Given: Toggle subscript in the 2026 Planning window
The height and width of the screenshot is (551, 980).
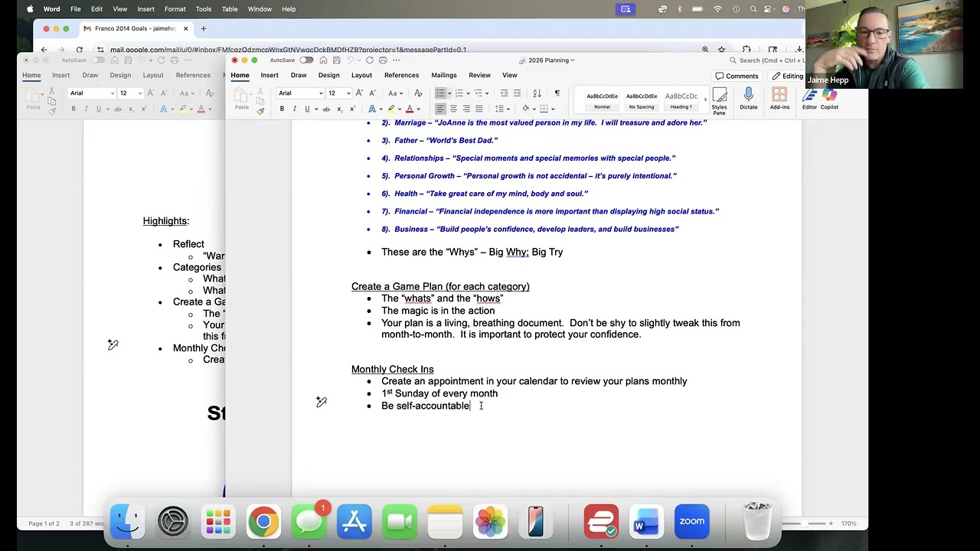Looking at the screenshot, I should tap(339, 109).
